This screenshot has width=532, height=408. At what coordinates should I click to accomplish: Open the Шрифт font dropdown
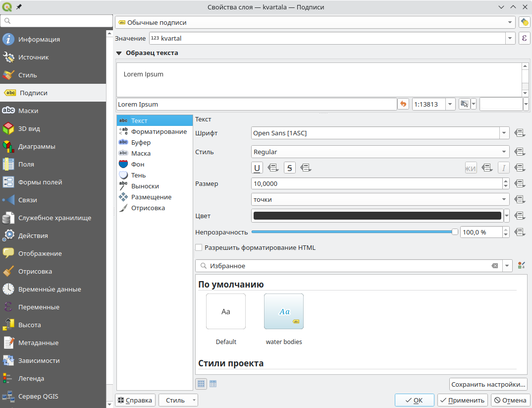(504, 133)
